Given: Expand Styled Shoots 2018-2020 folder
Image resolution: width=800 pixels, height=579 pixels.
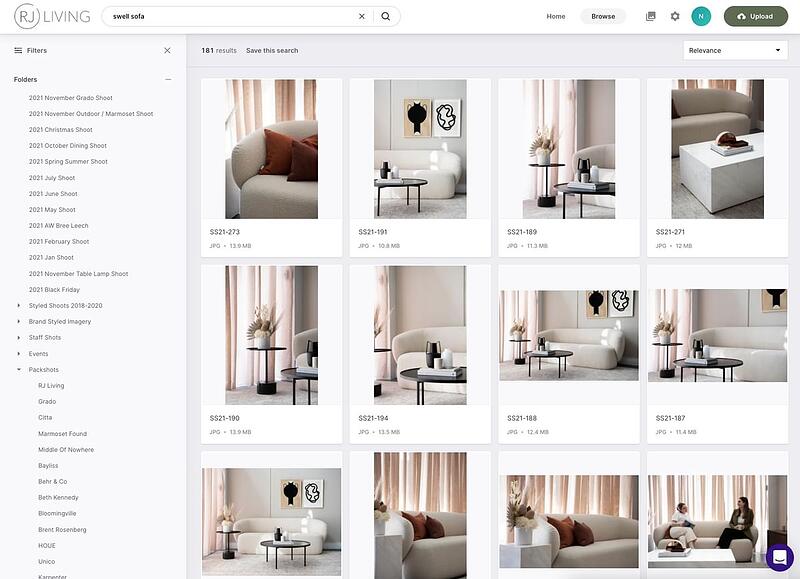Looking at the screenshot, I should (19, 306).
